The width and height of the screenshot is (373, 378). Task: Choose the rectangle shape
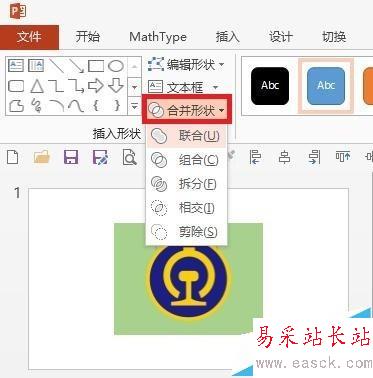96,66
